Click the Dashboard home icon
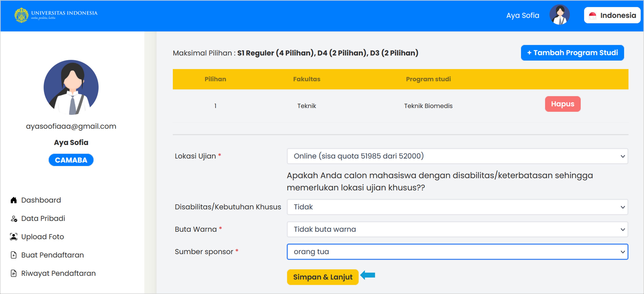This screenshot has width=644, height=294. pos(13,200)
